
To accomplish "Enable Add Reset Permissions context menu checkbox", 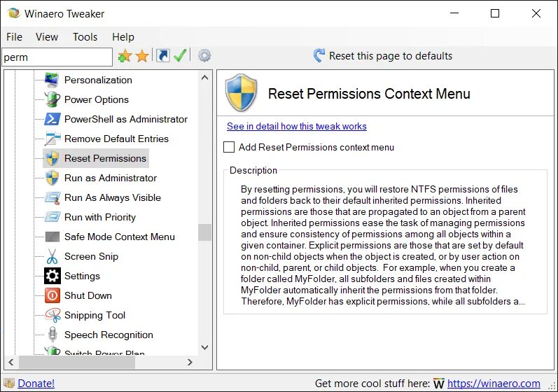I will 229,147.
